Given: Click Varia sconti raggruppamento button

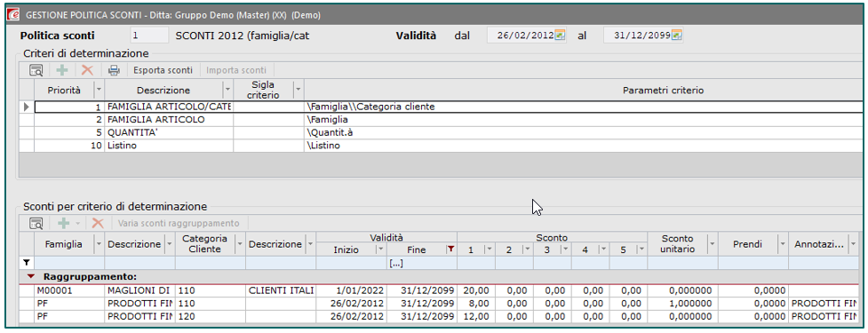Looking at the screenshot, I should pyautogui.click(x=179, y=224).
